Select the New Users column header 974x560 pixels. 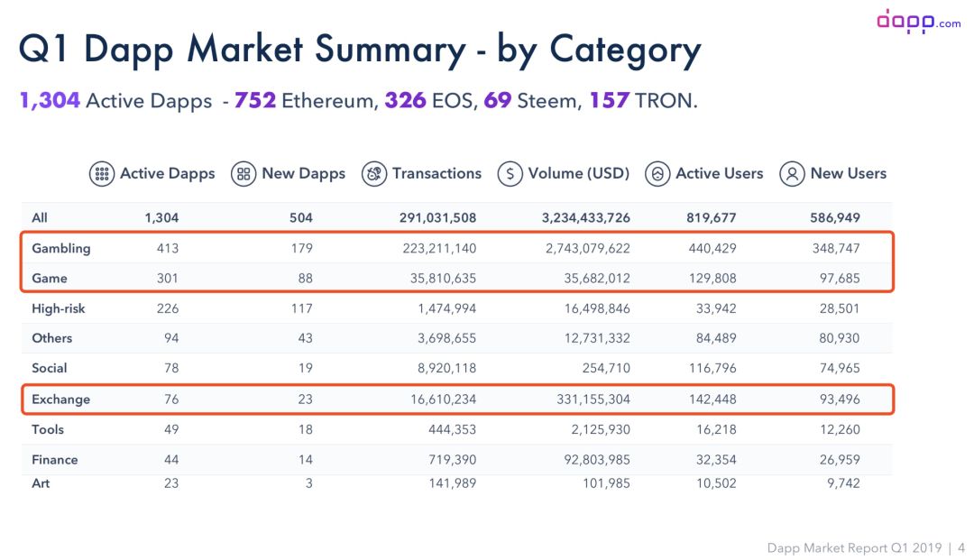(848, 174)
